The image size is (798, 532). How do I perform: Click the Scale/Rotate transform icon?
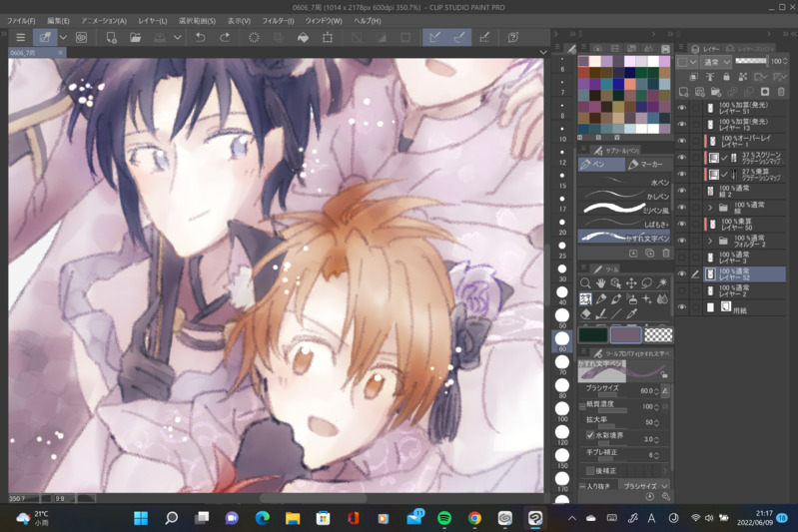[x=328, y=38]
